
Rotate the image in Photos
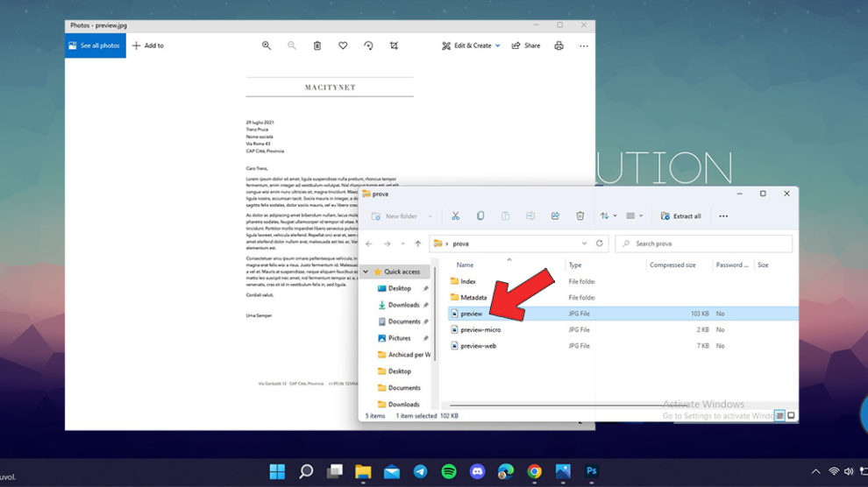368,46
